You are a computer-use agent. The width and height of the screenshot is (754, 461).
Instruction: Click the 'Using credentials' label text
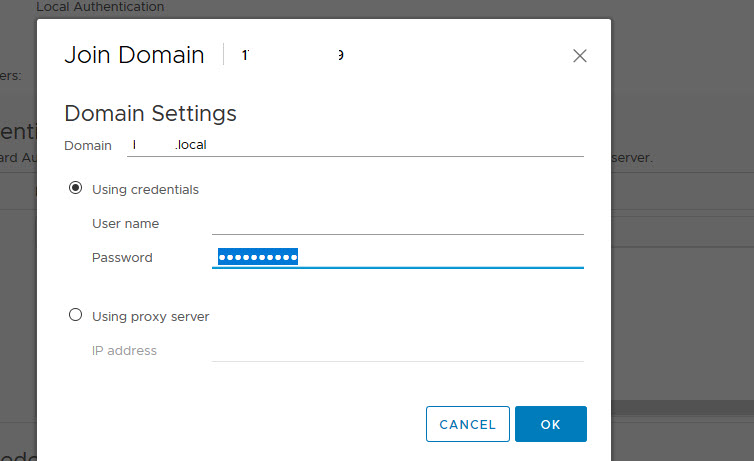[x=145, y=189]
